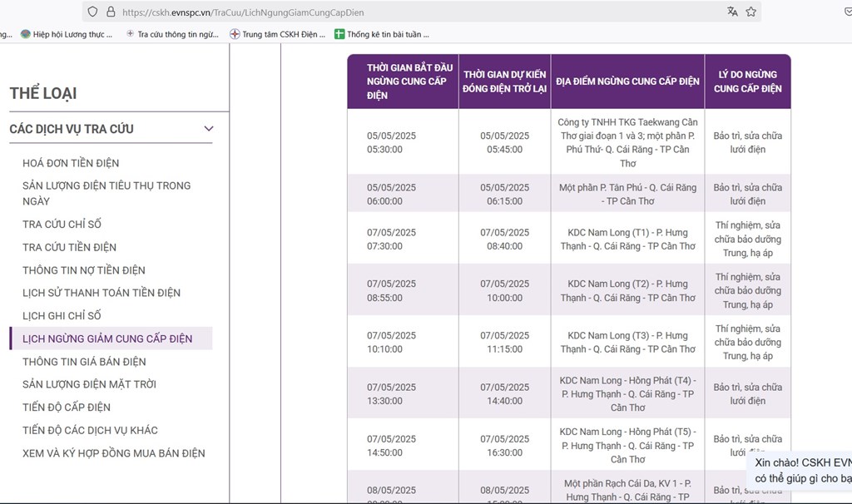Open Xem và ký hợp đồng mua bán điện

[114, 453]
